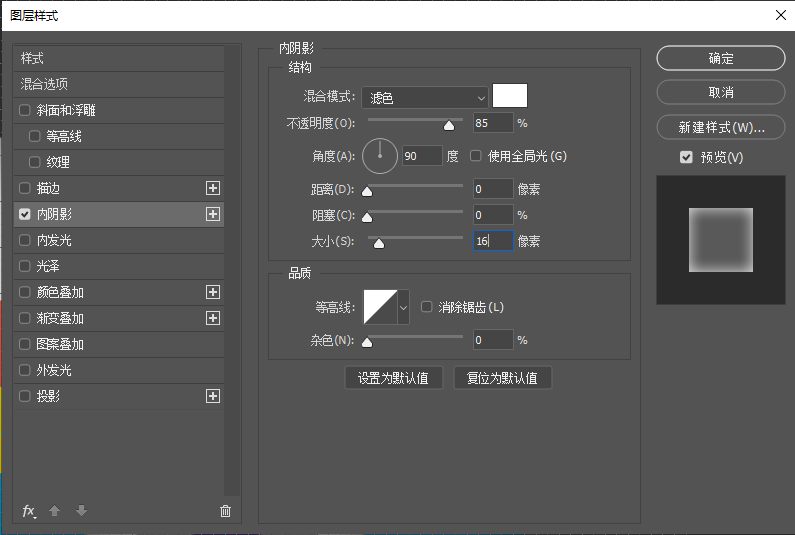The image size is (795, 535).
Task: Uncheck the 预览(V) checkbox
Action: coord(686,157)
